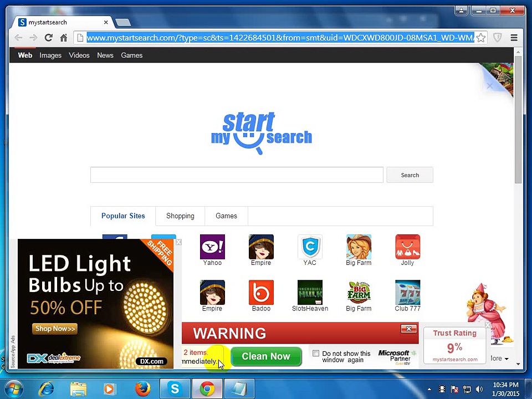
Task: Click mystartsearch.com link in Trust Rating
Action: pos(455,359)
